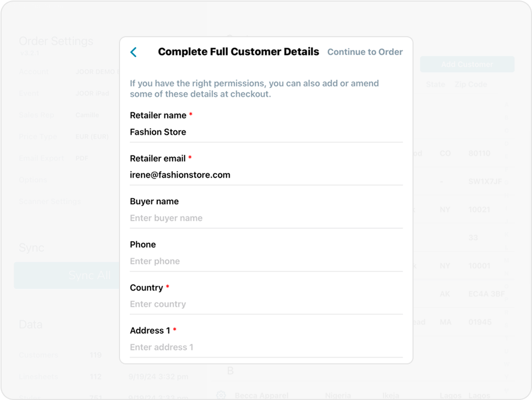Viewport: 532px width, 400px height.
Task: Click the Enter address 1 field
Action: 266,347
